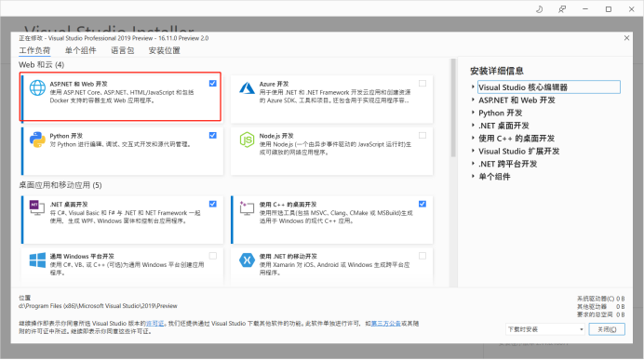Switch to the 单个组件 tab
This screenshot has width=644, height=360.
(80, 50)
